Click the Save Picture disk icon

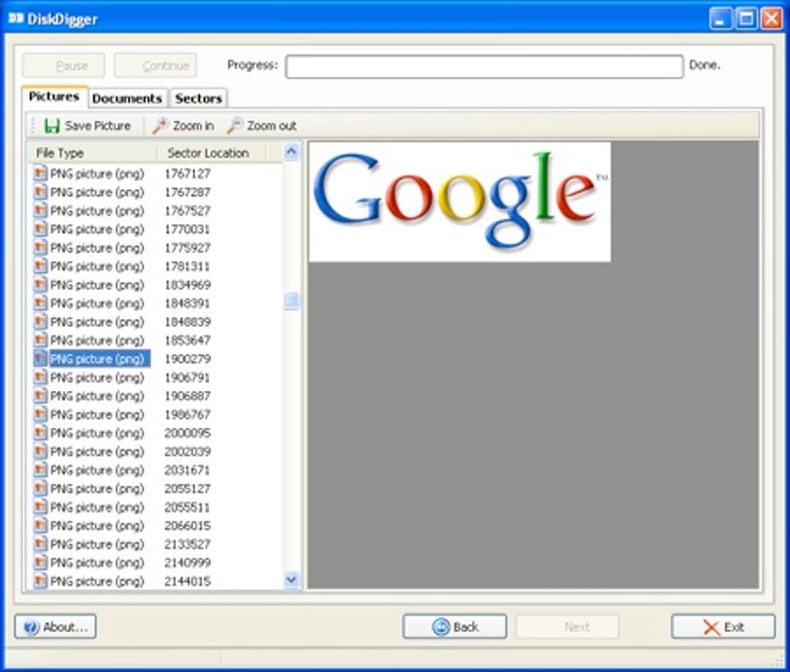(x=52, y=126)
